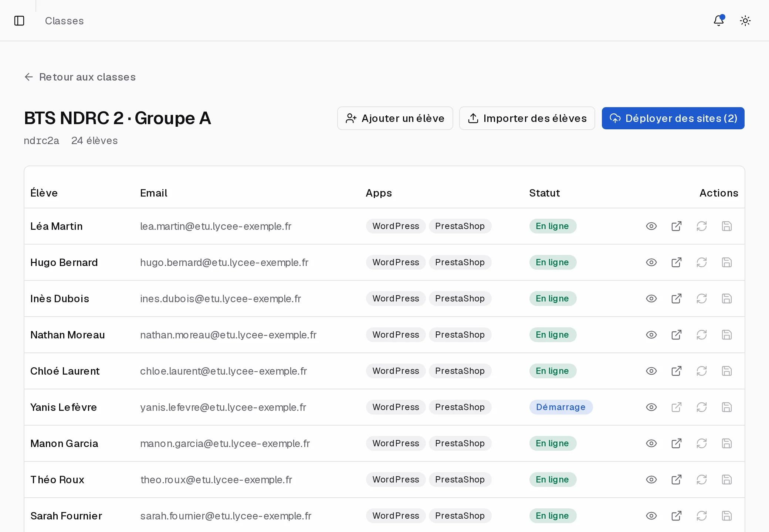Image resolution: width=769 pixels, height=532 pixels.
Task: Save icon in Chloé Laurent row
Action: click(x=727, y=371)
